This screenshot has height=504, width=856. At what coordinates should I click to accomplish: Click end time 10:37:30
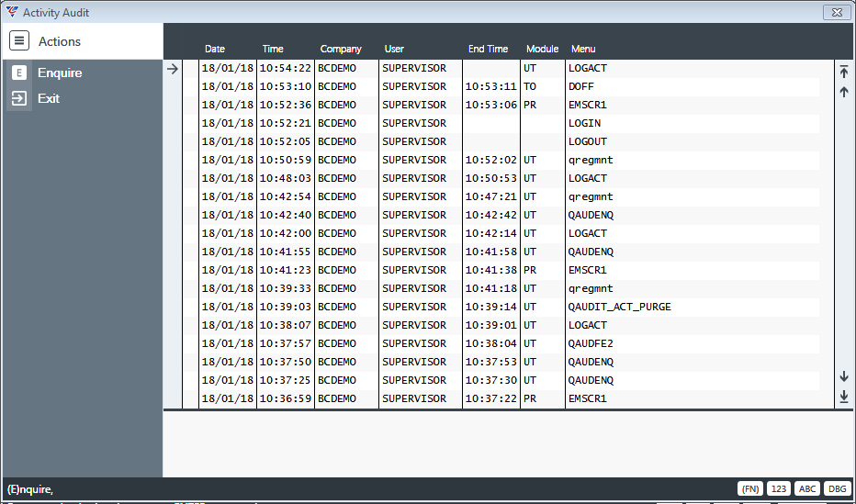pos(490,380)
